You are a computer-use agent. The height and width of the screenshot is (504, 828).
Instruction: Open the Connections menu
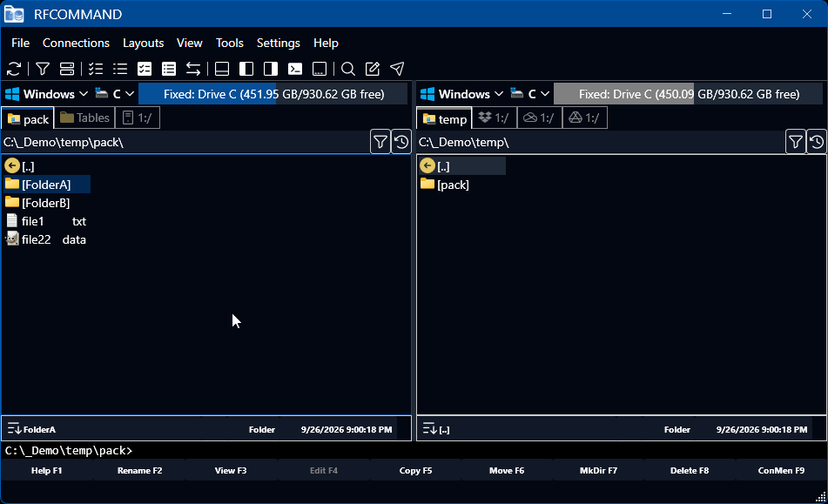[x=76, y=43]
